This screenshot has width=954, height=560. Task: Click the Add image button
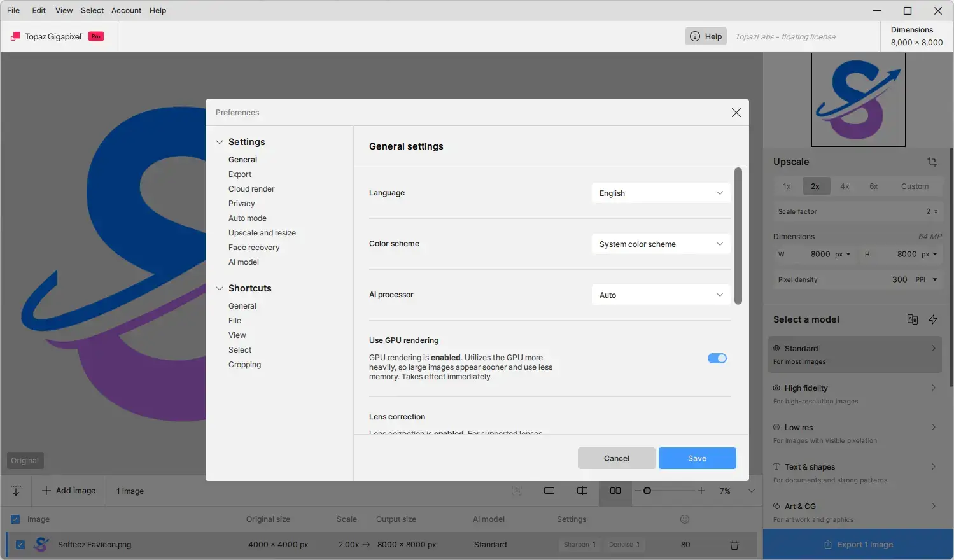(x=69, y=491)
